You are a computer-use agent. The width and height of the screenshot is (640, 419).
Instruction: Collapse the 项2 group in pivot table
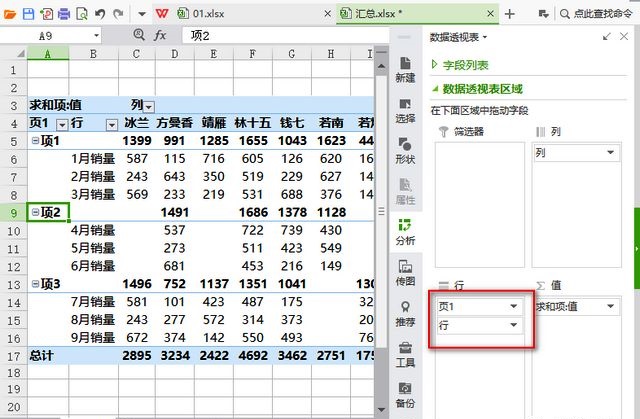pos(36,212)
